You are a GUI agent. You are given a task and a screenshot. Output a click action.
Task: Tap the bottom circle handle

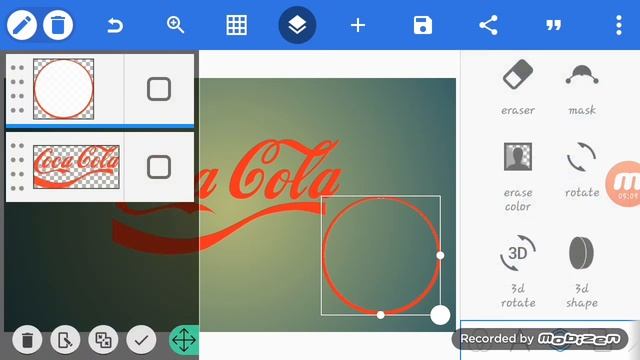coord(380,315)
